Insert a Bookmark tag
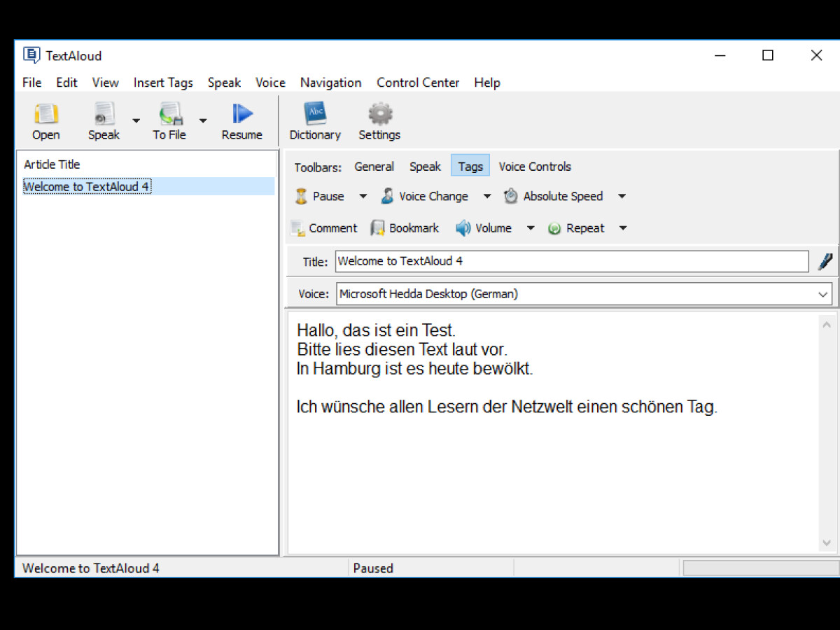Viewport: 840px width, 630px height. click(x=405, y=227)
